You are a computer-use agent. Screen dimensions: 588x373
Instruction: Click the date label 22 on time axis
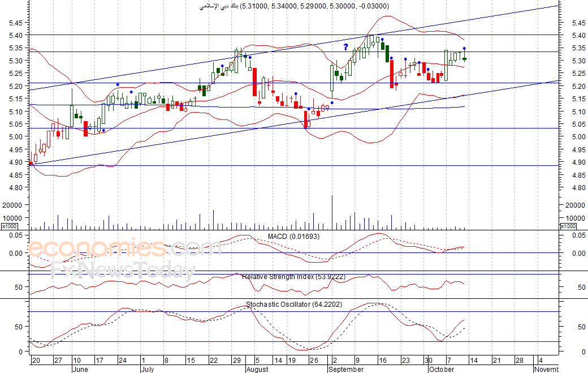click(213, 361)
